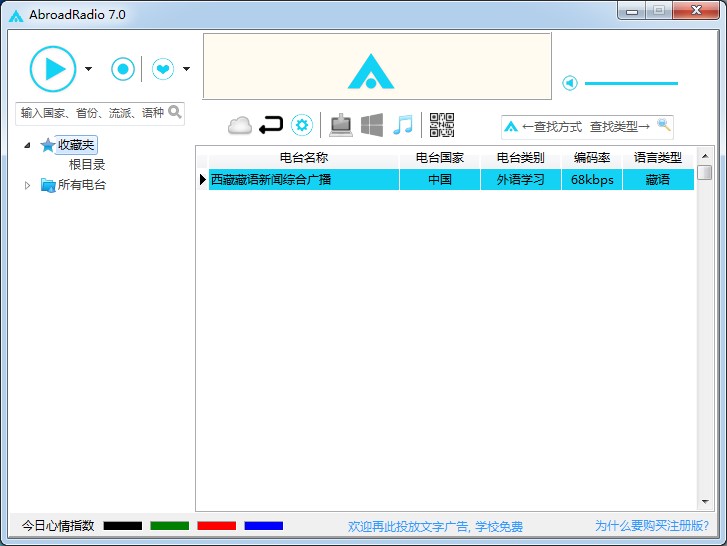Image resolution: width=727 pixels, height=546 pixels.
Task: Expand the 所有电台 tree node arrow
Action: [27, 185]
